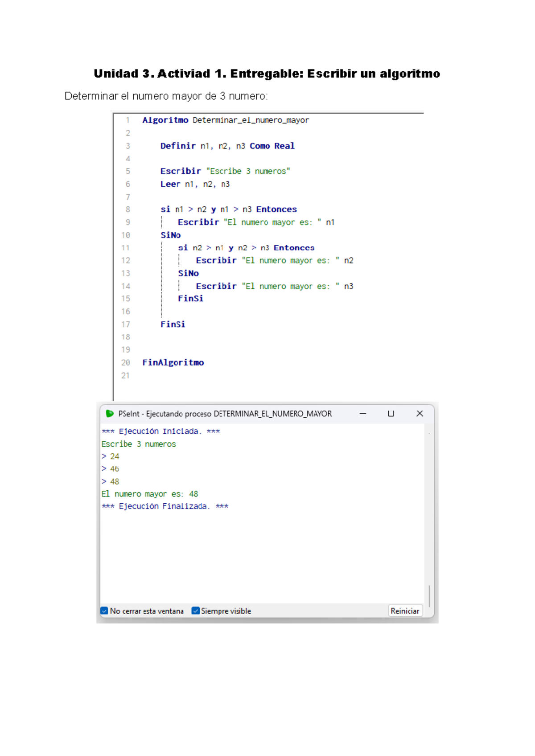Click line number 20 in the editor gutter

click(x=126, y=363)
